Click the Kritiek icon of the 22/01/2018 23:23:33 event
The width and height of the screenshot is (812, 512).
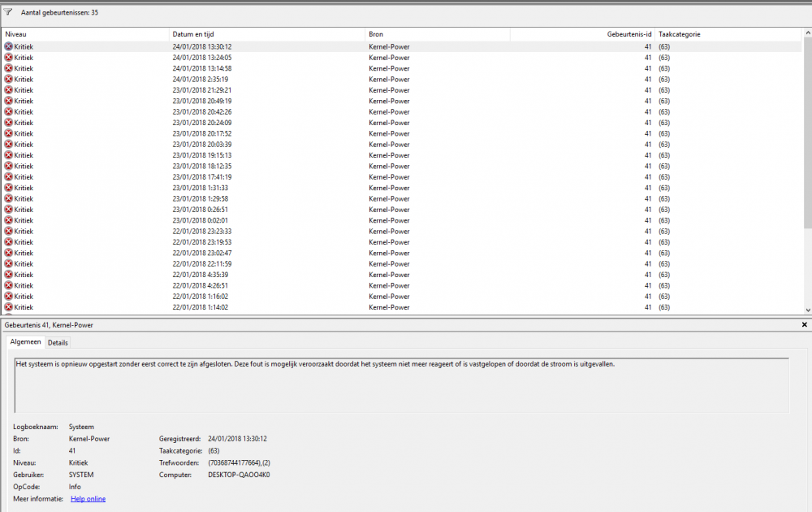[x=7, y=231]
